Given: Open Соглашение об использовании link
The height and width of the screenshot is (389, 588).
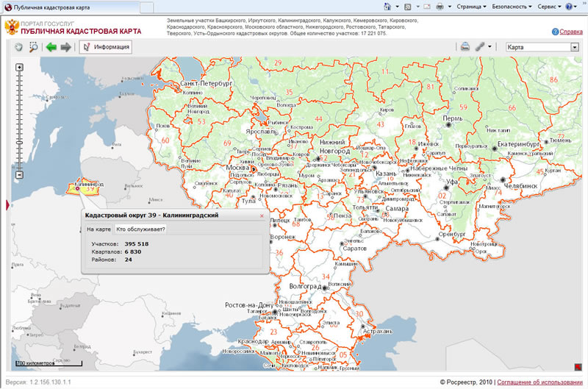Looking at the screenshot, I should pyautogui.click(x=539, y=382).
